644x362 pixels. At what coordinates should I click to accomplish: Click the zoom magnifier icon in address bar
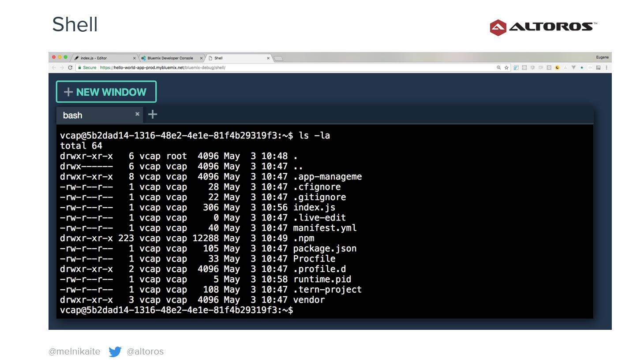click(x=499, y=67)
